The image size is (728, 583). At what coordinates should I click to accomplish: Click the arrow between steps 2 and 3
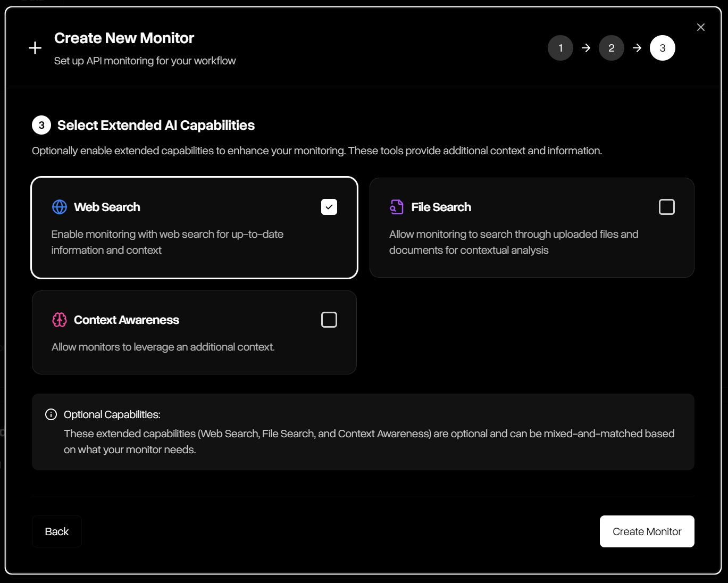(637, 47)
